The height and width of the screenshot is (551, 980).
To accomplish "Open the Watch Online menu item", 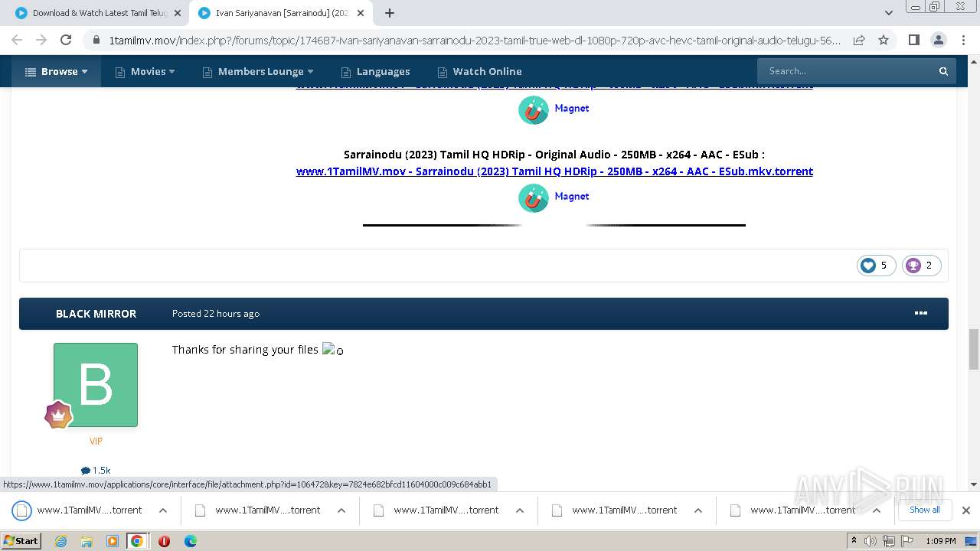I will 479,71.
